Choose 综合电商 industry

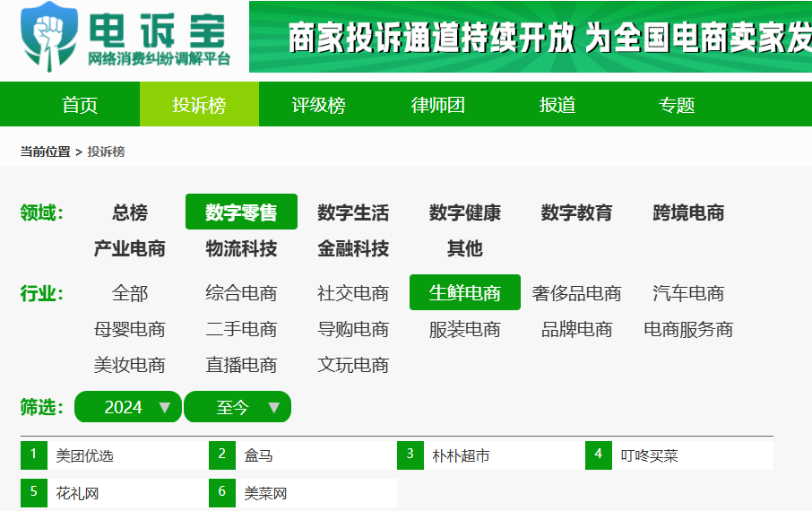pos(241,293)
